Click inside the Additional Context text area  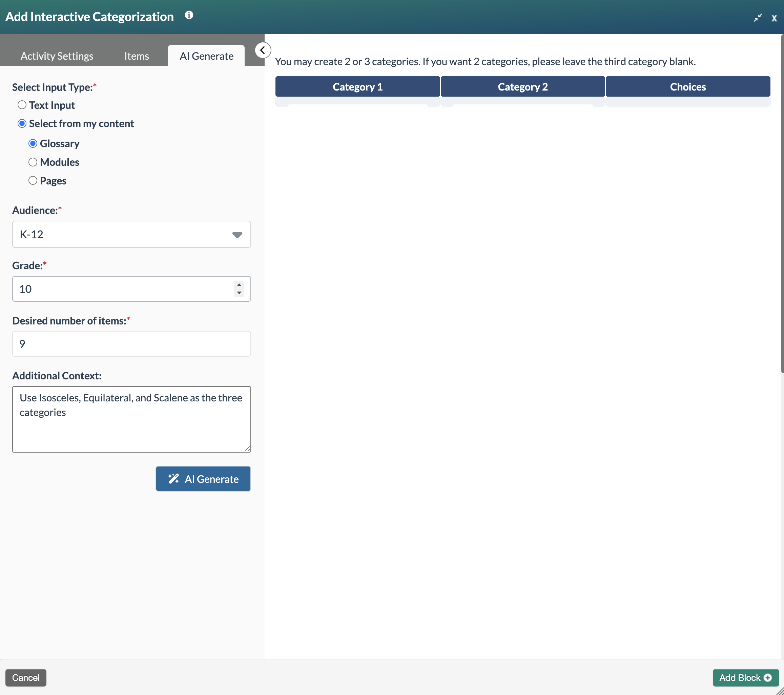[131, 418]
